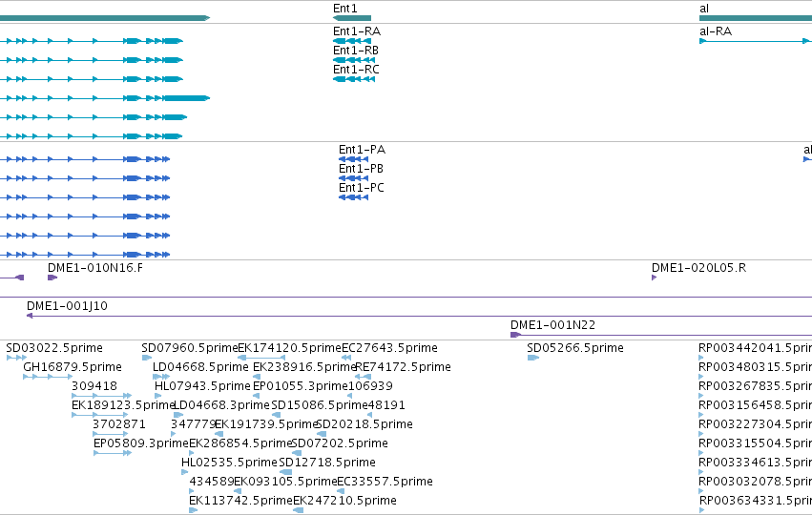Click EST label 48191
This screenshot has height=515, width=812.
(386, 404)
